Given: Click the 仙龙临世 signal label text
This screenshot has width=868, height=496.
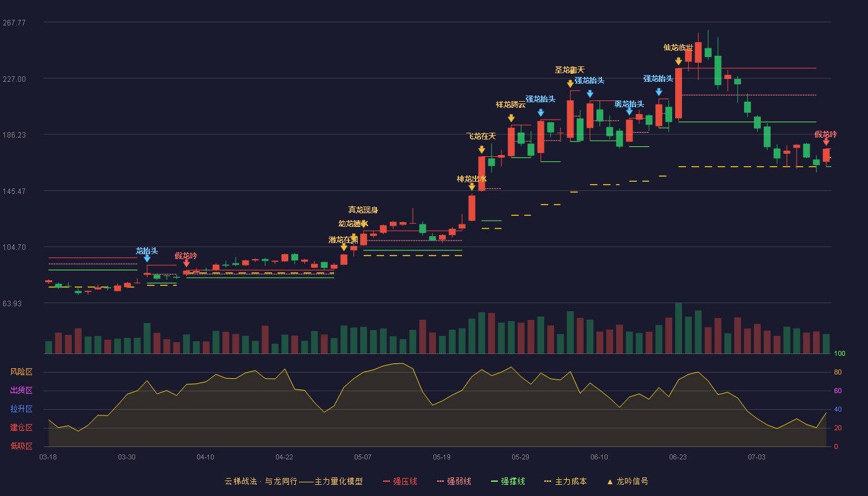Looking at the screenshot, I should click(x=678, y=48).
